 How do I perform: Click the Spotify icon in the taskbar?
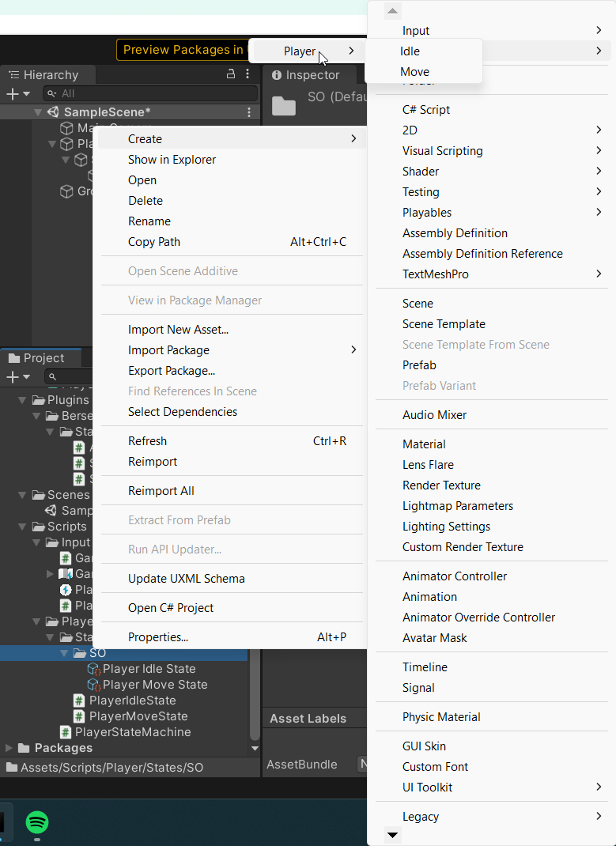pyautogui.click(x=37, y=822)
